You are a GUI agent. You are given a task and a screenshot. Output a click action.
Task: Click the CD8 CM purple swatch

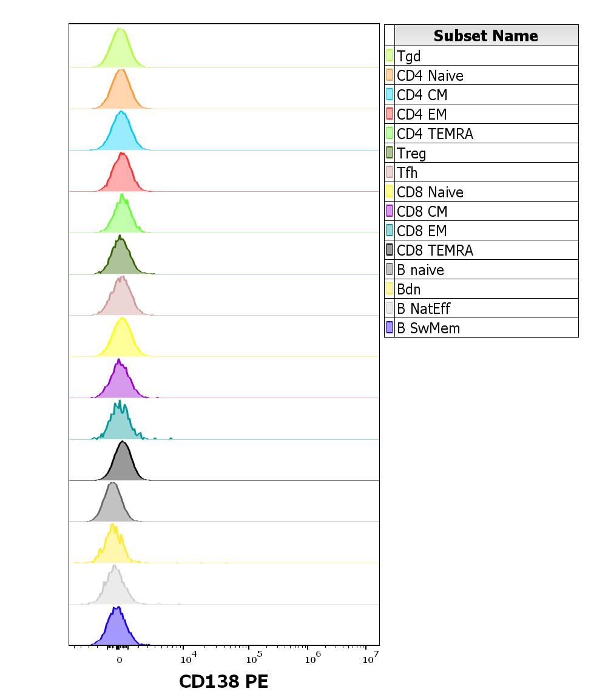(x=390, y=211)
